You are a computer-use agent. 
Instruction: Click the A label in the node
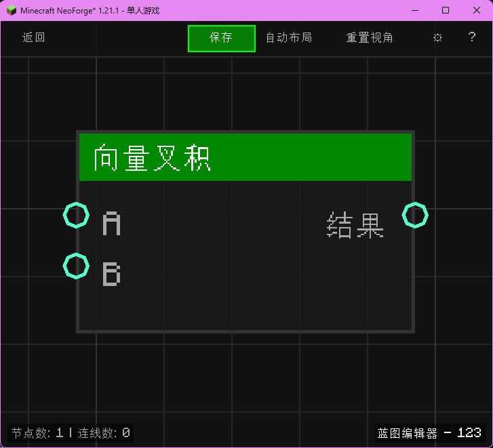tap(111, 224)
